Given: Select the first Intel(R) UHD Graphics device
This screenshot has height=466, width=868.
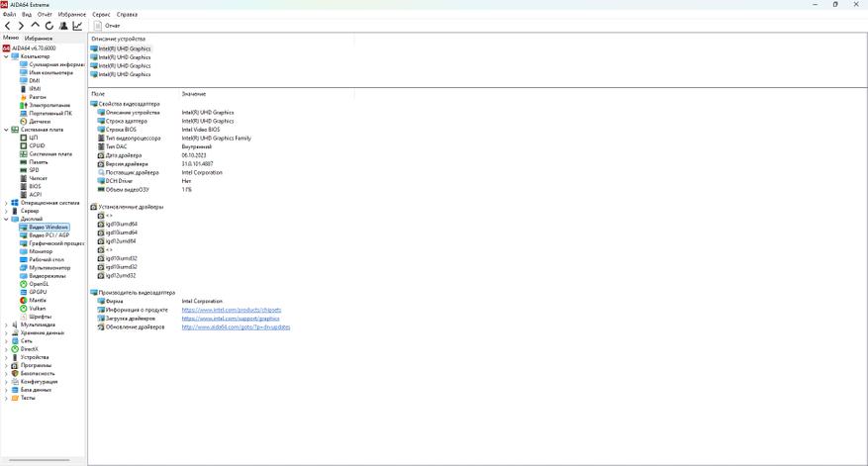Looking at the screenshot, I should 121,48.
